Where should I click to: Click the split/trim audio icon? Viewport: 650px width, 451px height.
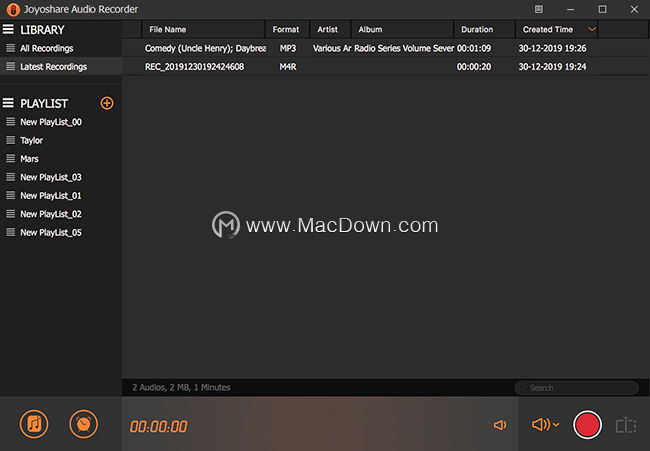(626, 425)
